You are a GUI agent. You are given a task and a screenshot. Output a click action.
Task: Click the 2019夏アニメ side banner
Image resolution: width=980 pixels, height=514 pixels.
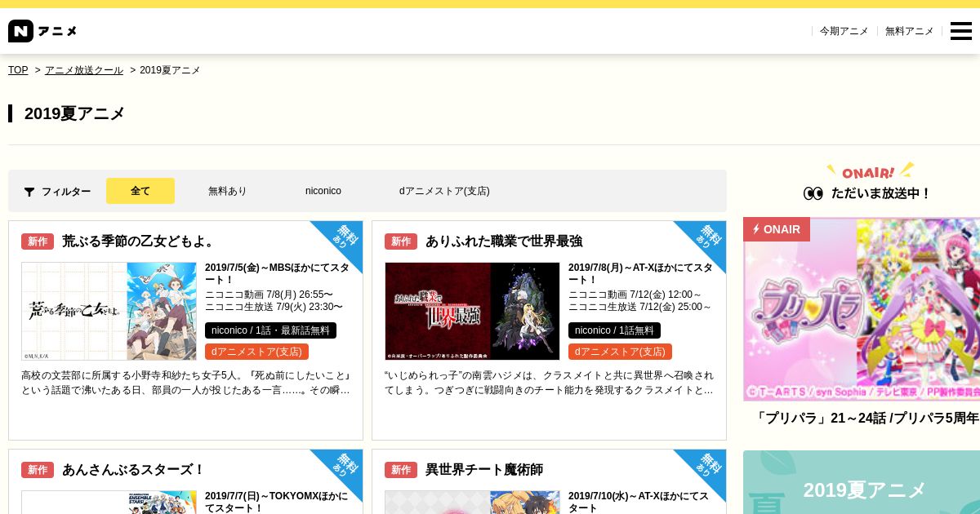(x=862, y=482)
